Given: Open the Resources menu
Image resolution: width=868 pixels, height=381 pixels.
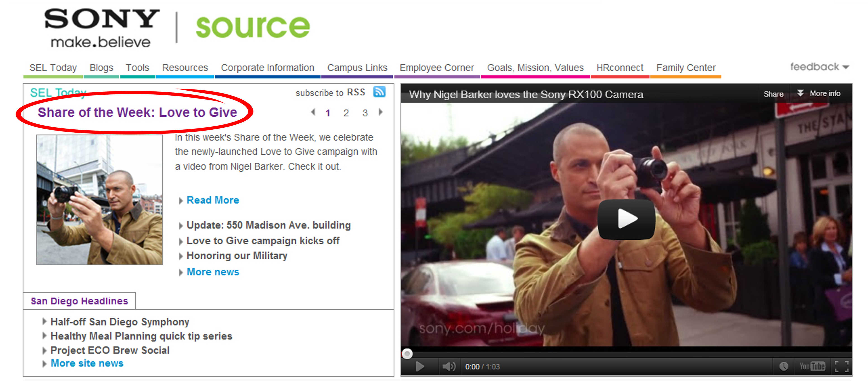Looking at the screenshot, I should 185,68.
